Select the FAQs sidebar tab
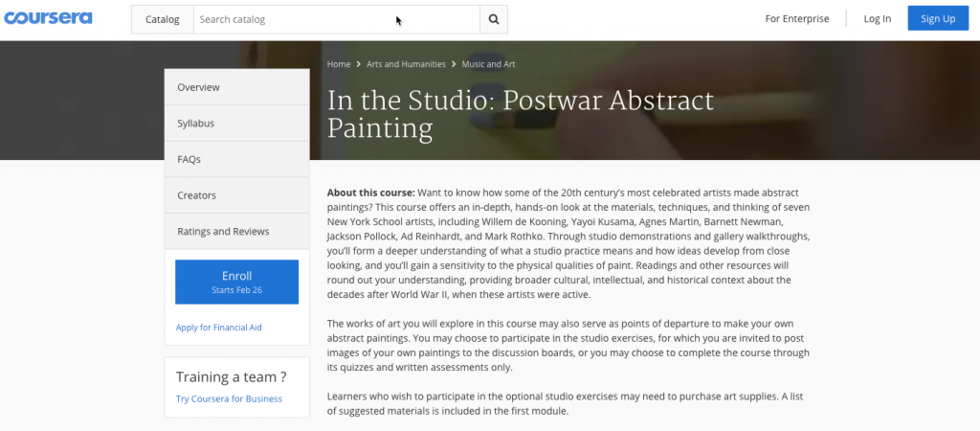The height and width of the screenshot is (431, 980). coord(237,159)
